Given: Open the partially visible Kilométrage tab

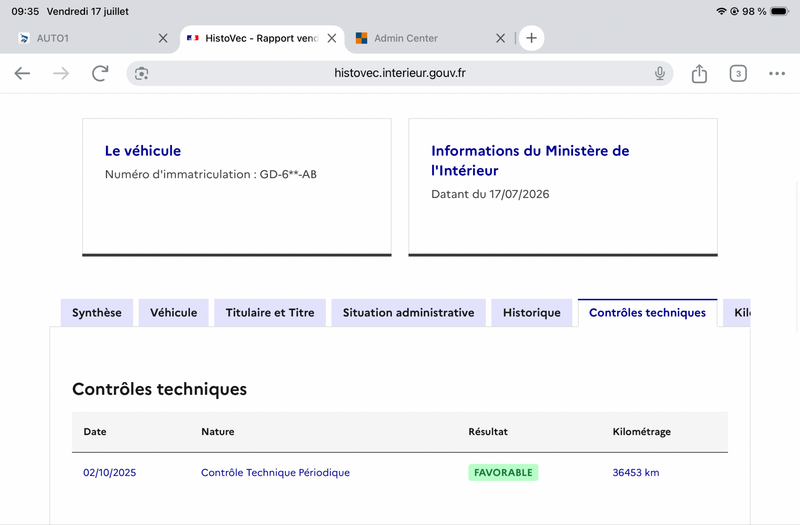Looking at the screenshot, I should click(x=737, y=313).
